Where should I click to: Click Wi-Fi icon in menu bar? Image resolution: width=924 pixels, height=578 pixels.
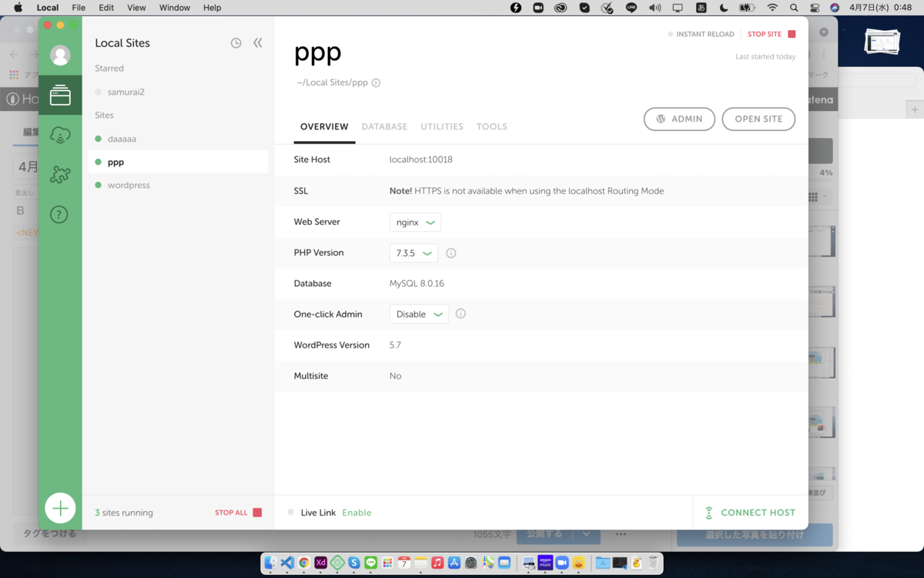(772, 8)
